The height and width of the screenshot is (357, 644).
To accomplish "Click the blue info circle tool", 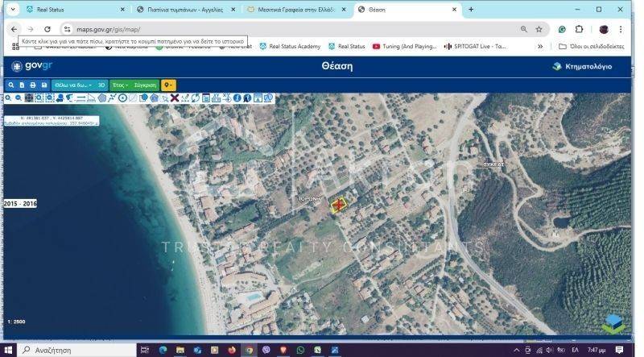I will coord(237,98).
